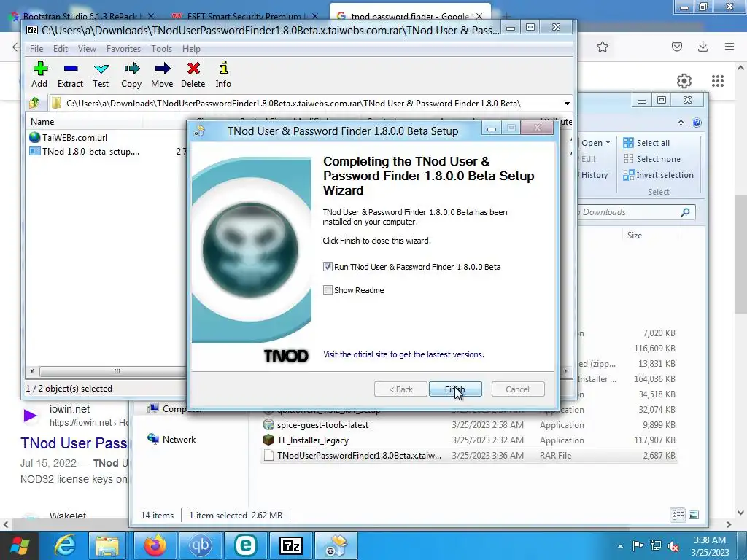Select spice-guest-tools-latest in Explorer
Screen dimensions: 747x560
[470, 425]
